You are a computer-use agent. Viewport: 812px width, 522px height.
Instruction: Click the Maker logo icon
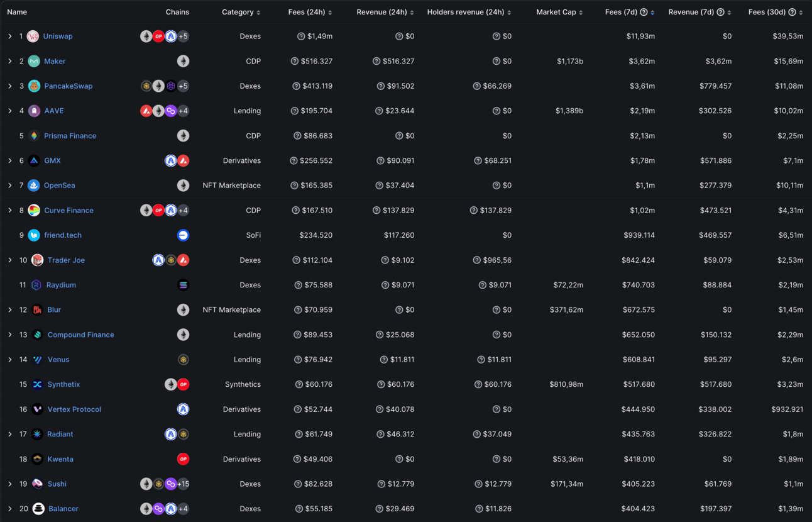pyautogui.click(x=34, y=61)
